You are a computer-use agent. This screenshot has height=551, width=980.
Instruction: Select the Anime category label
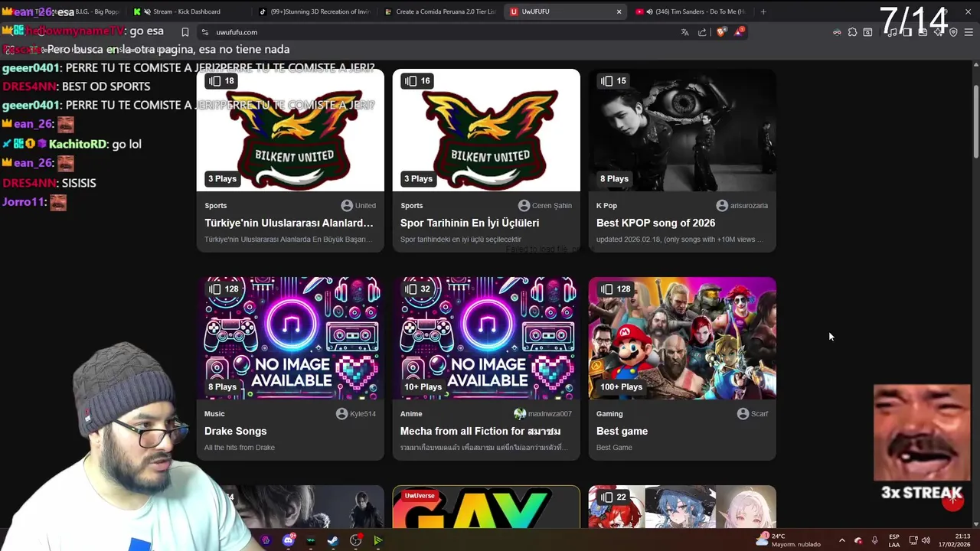[x=411, y=413]
